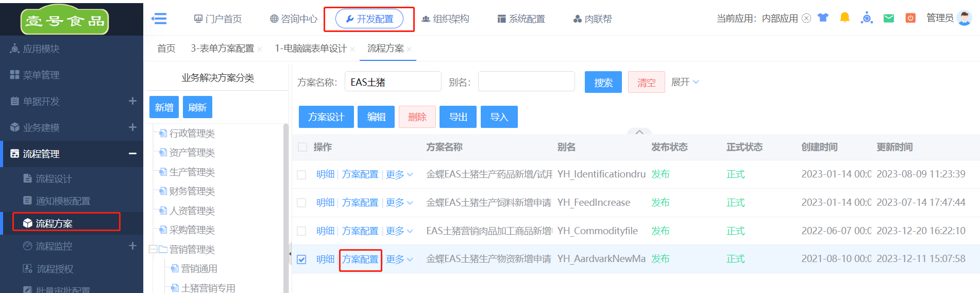Close the 流程方案 tab with X
The width and height of the screenshot is (980, 293).
409,49
